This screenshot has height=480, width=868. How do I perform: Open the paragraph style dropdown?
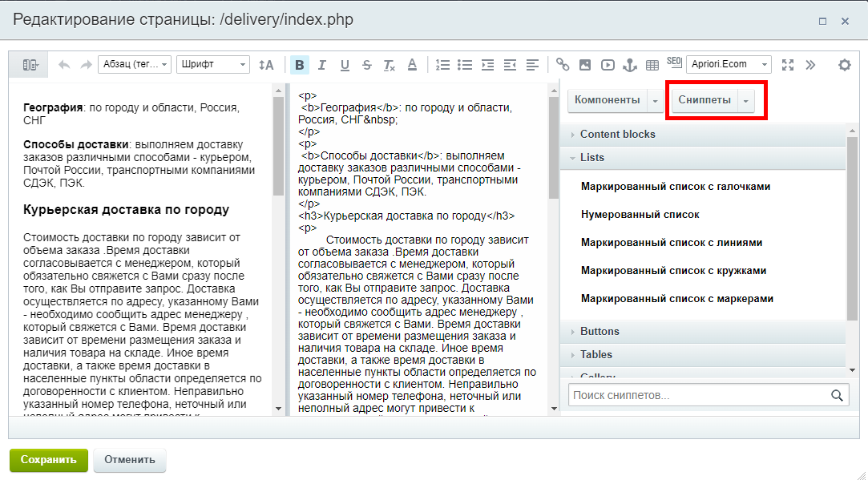pos(135,65)
